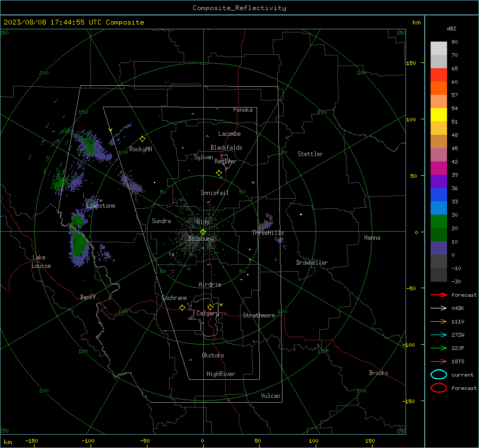
Task: Click the Blackfalds label
Action: (x=226, y=148)
